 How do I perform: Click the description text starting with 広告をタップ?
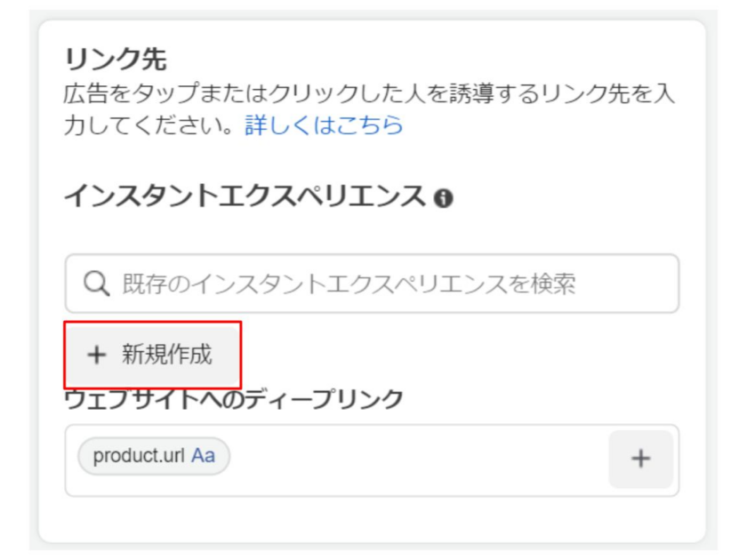(x=369, y=93)
